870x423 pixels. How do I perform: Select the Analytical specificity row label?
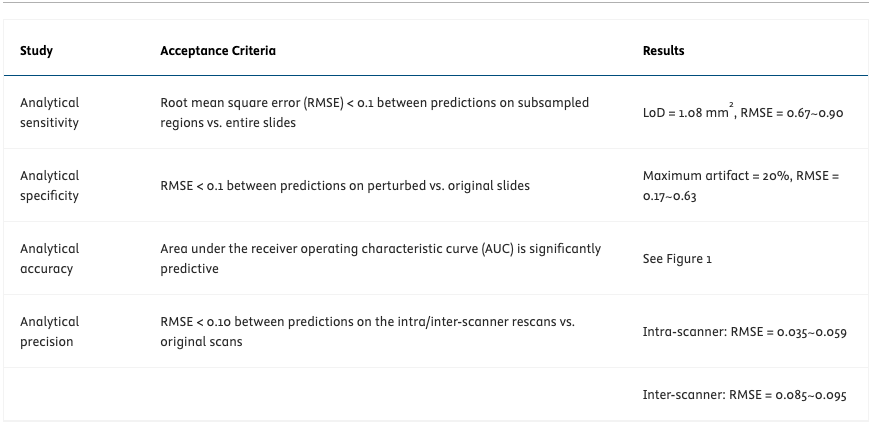click(x=49, y=185)
